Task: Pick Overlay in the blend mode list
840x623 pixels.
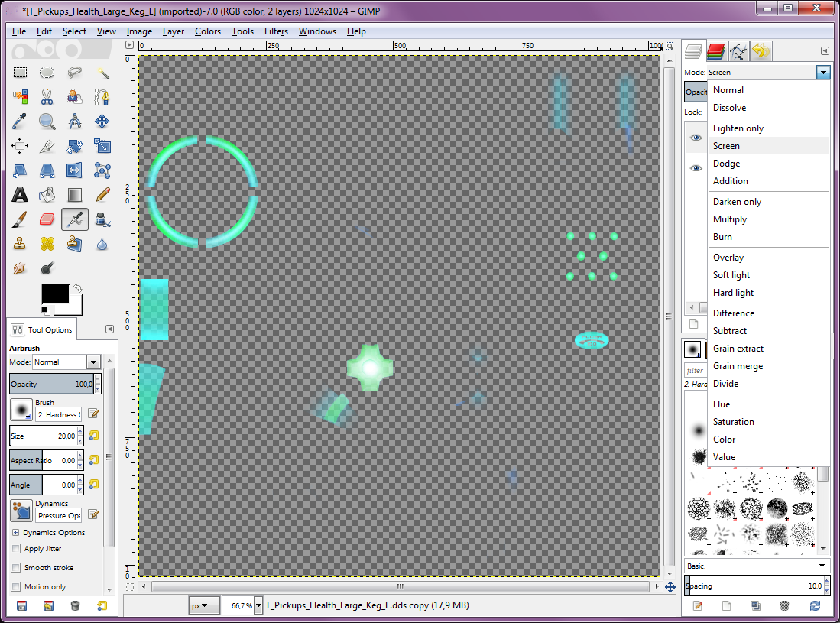Action: pos(728,258)
